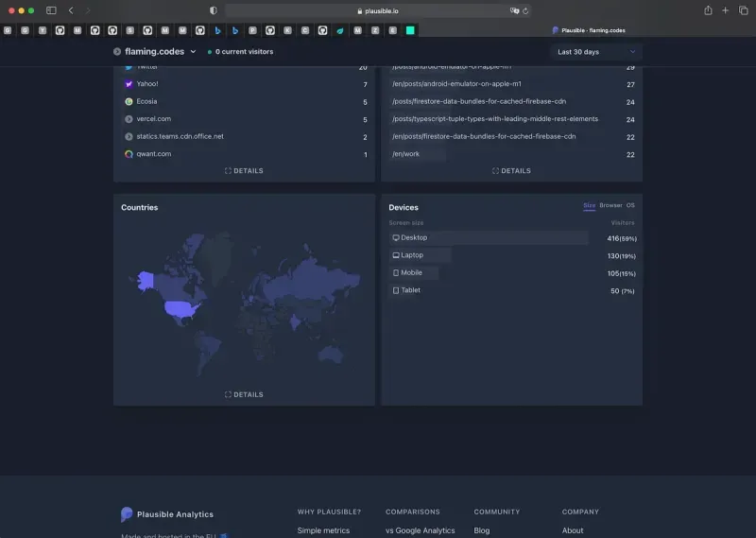Viewport: 756px width, 538px height.
Task: Select /posts/typescript-tuple-types-with-leading-middle-rest-elements row
Action: tap(512, 119)
